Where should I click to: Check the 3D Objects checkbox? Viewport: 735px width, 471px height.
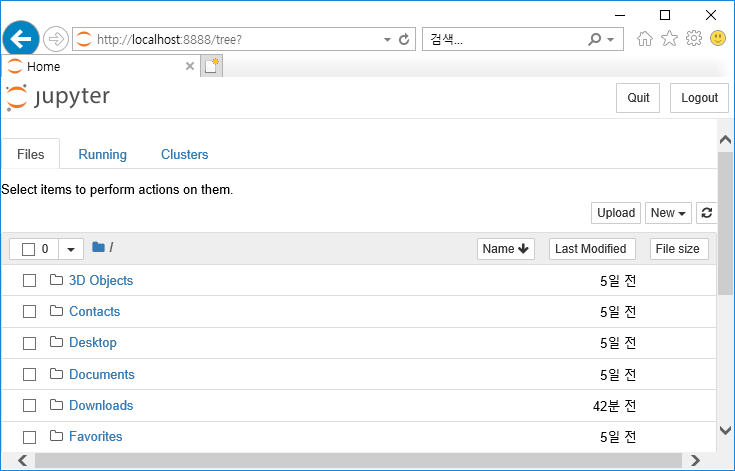point(30,281)
